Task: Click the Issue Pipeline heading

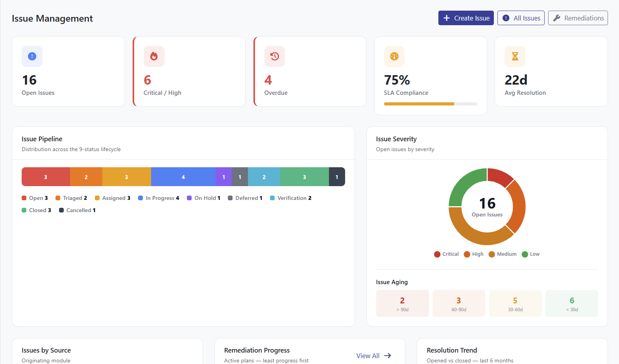Action: tap(42, 139)
